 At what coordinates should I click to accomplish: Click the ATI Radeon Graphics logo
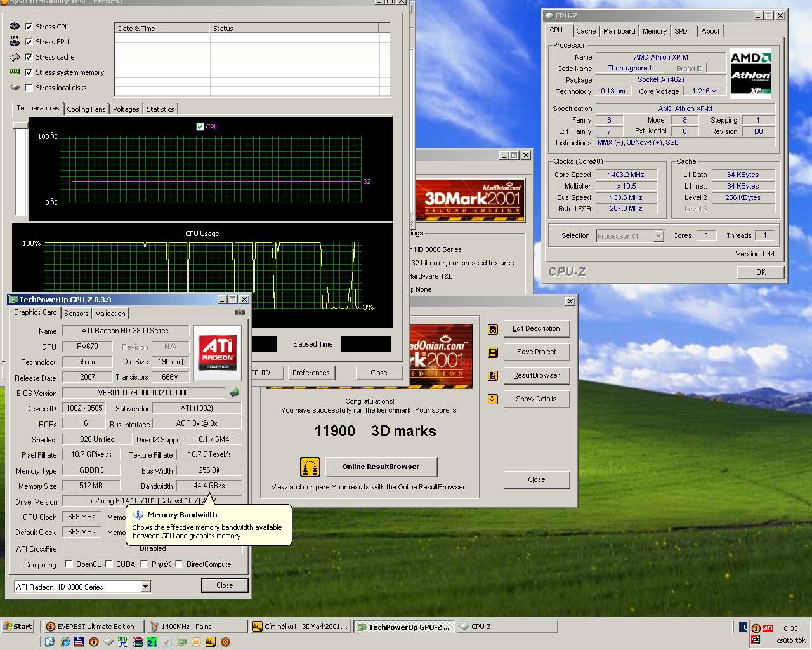[218, 353]
